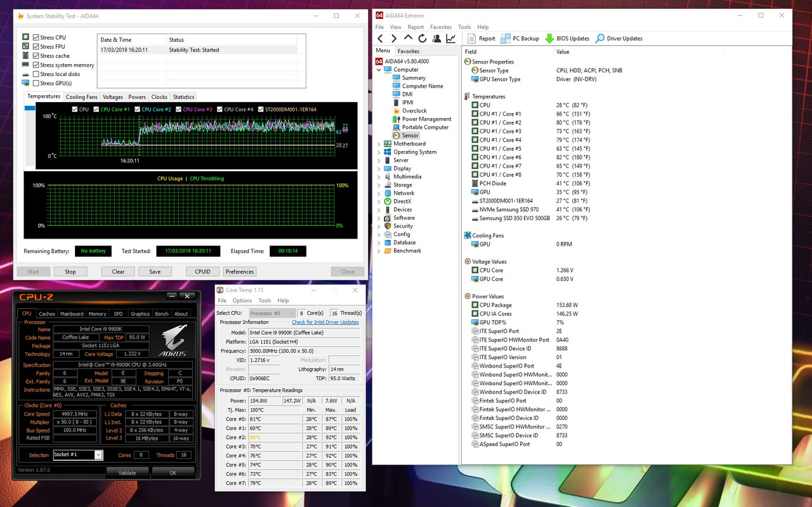This screenshot has height=507, width=812.
Task: Expand the Server tree node
Action: (379, 161)
